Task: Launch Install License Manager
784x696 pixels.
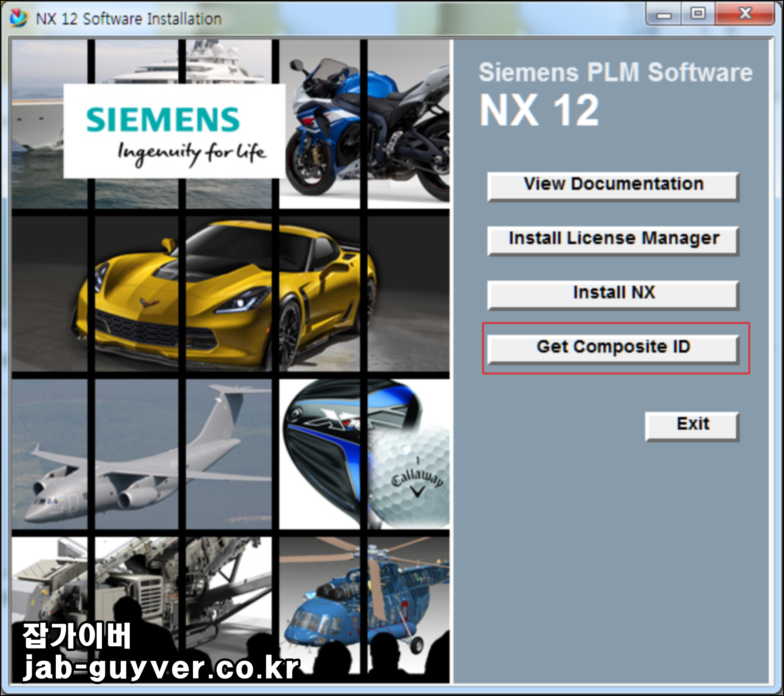Action: (x=613, y=240)
